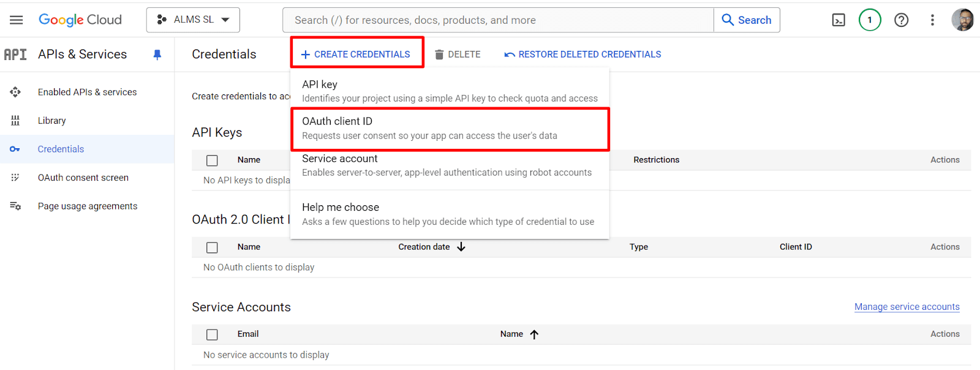Viewport: 980px width, 370px height.
Task: Open the three-dot settings menu
Action: 932,20
